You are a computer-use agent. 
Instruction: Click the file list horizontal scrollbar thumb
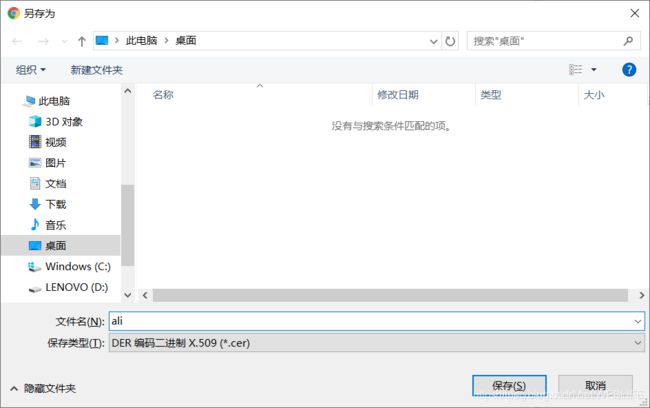[390, 295]
